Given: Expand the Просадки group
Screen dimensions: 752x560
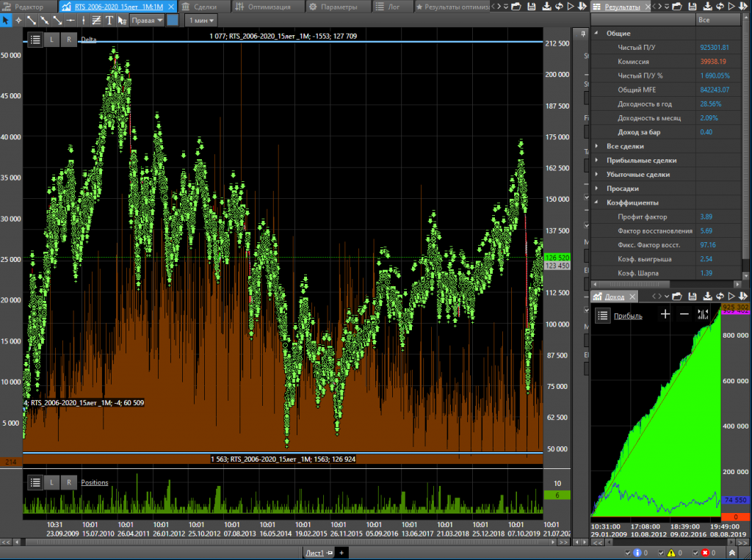Looking at the screenshot, I should pos(596,189).
